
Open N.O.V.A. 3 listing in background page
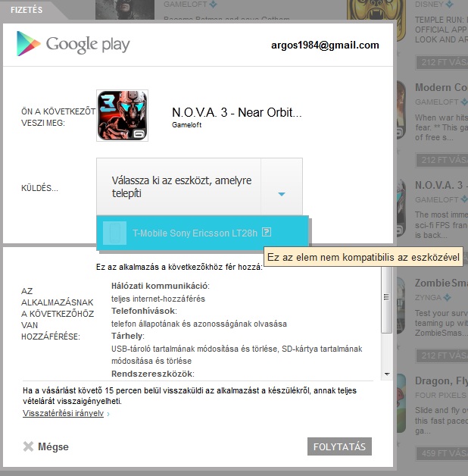(x=441, y=185)
